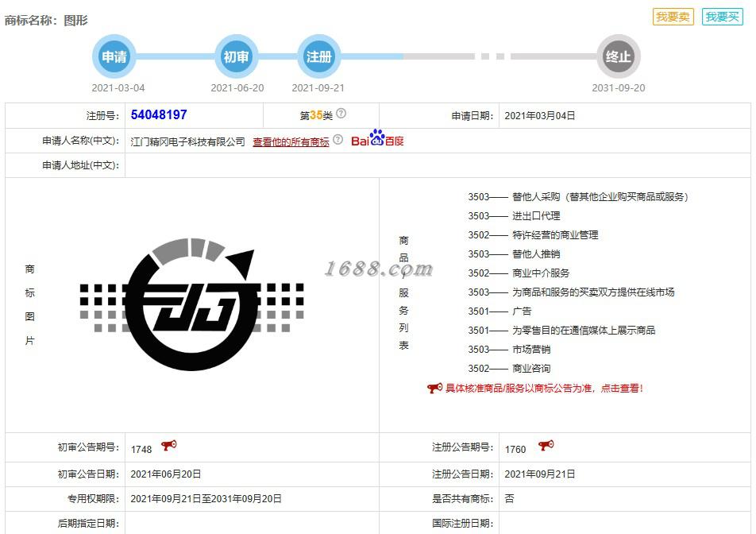Select 专用权期限 date range value
This screenshot has height=534, width=756.
(x=206, y=499)
